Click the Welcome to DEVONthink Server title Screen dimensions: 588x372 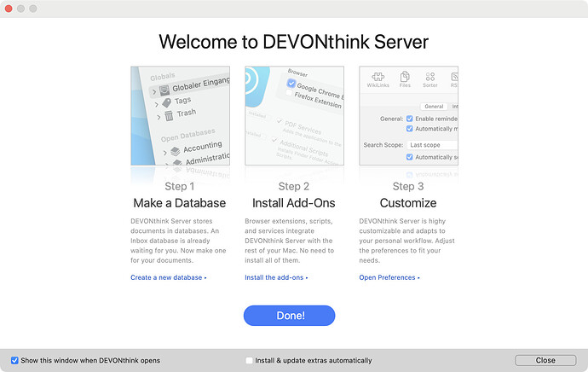tap(294, 42)
